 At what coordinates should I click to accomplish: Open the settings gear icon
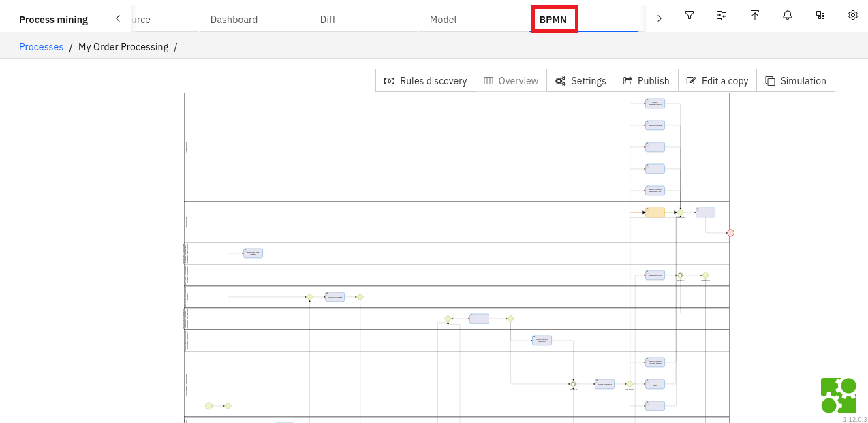tap(852, 14)
